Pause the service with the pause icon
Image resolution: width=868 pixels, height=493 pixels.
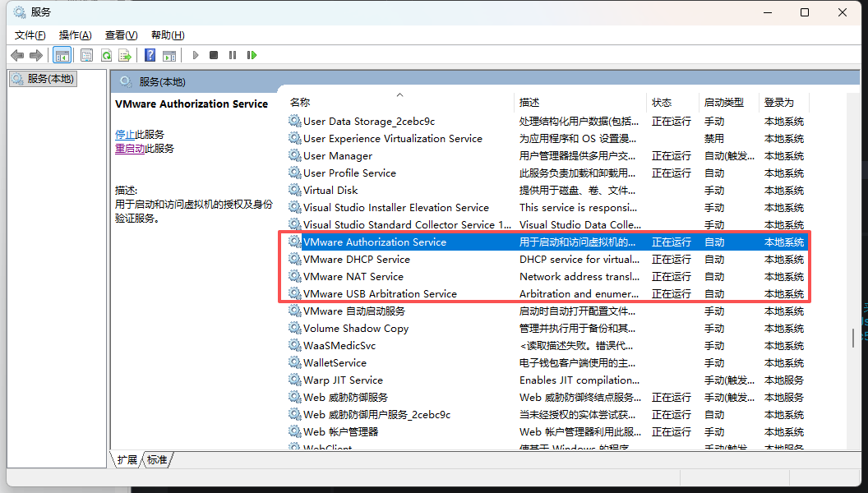tap(233, 55)
